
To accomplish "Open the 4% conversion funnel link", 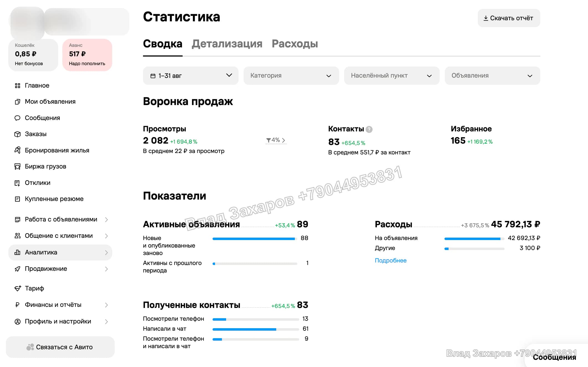I will click(276, 140).
